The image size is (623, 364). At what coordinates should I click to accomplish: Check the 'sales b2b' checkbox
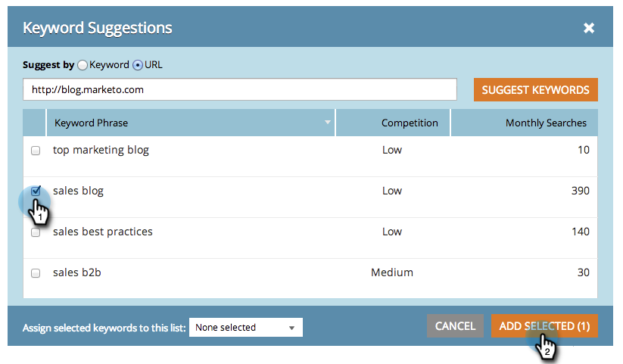point(36,273)
